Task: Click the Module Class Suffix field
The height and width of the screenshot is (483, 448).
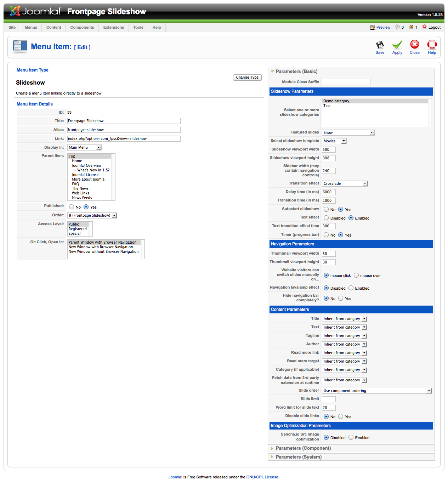Action: (346, 82)
